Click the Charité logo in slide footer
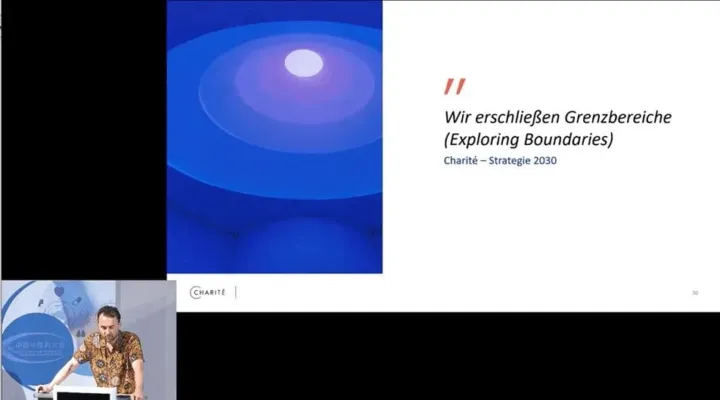The height and width of the screenshot is (400, 720). click(208, 293)
